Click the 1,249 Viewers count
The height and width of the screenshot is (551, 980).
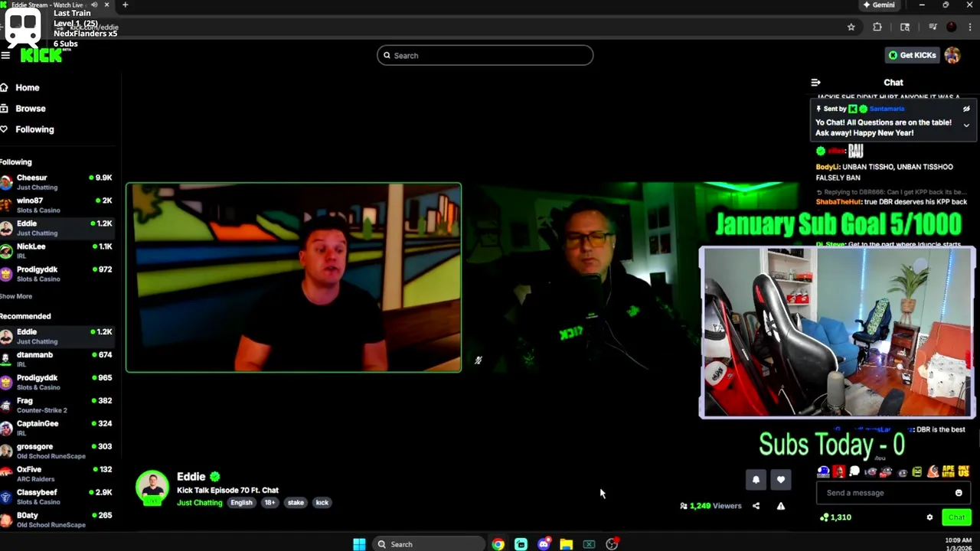(x=710, y=506)
